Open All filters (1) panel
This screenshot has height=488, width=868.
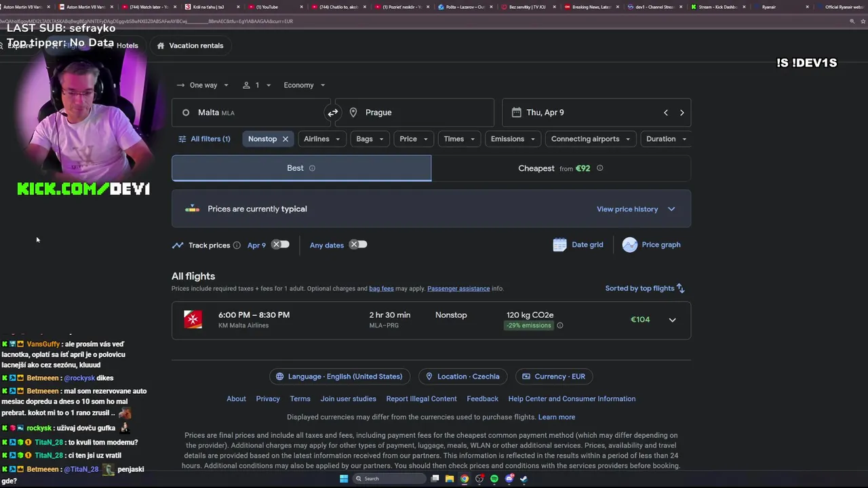(204, 139)
